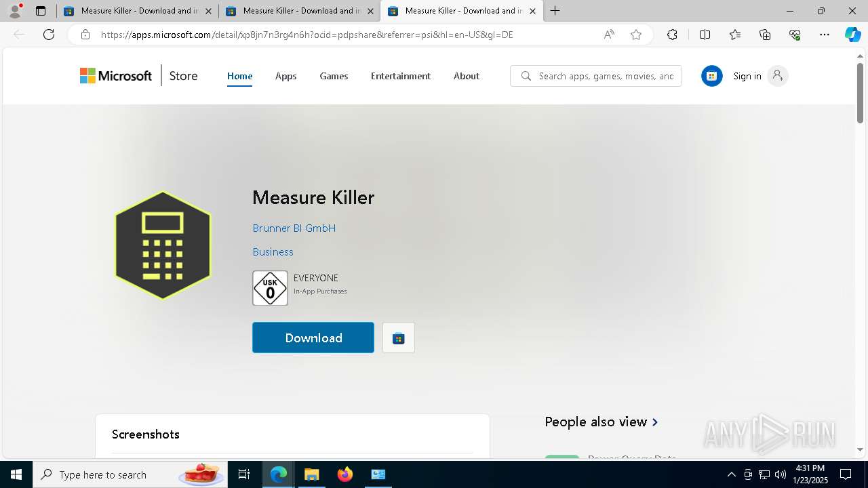
Task: Close the active Measure Killer tab
Action: coord(532,11)
